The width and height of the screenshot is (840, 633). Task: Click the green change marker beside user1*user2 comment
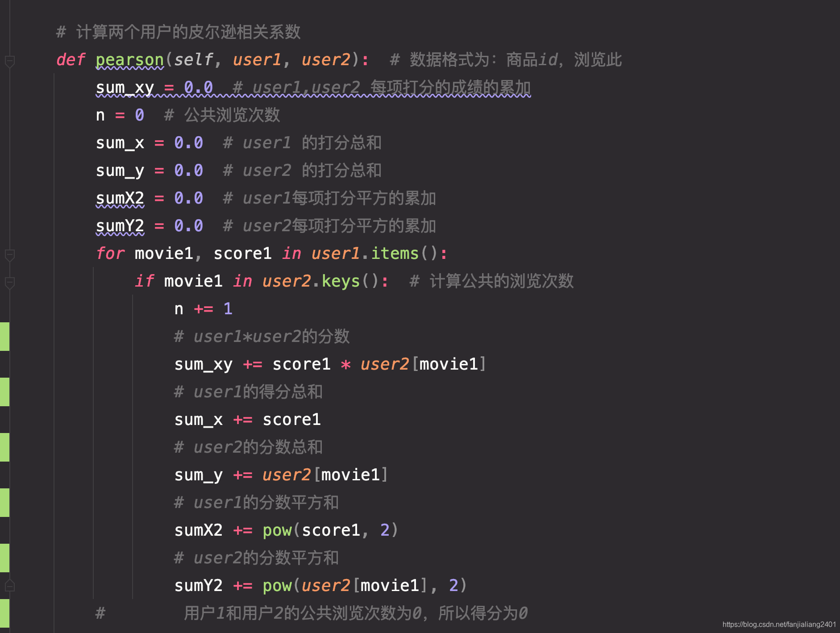pos(4,337)
